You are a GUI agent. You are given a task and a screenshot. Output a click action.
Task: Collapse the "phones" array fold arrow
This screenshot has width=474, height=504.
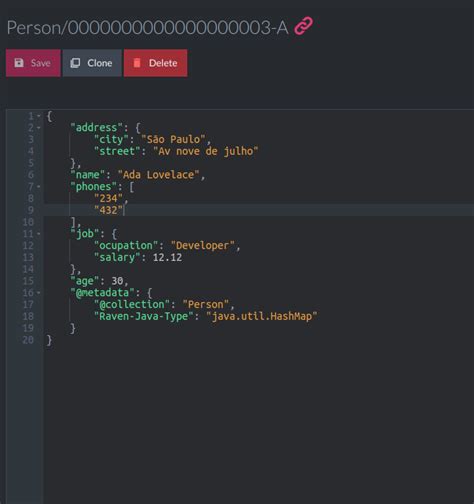(x=39, y=187)
